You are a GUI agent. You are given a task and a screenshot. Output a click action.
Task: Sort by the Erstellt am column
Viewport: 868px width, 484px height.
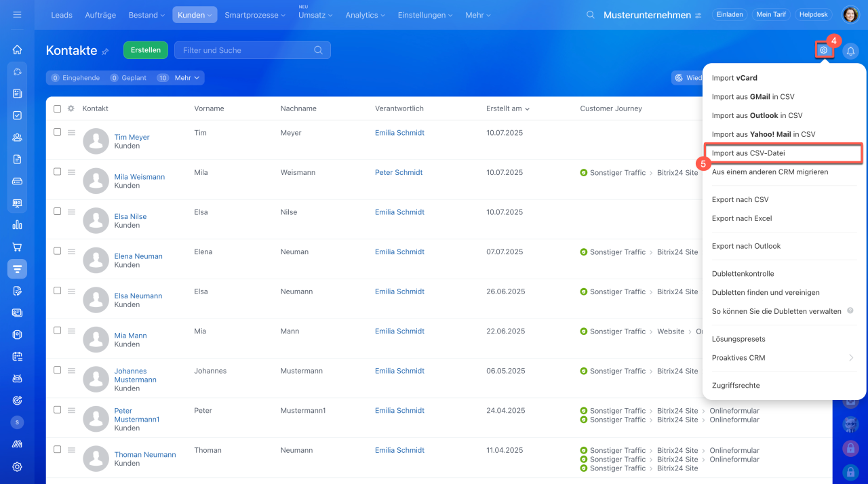click(508, 108)
